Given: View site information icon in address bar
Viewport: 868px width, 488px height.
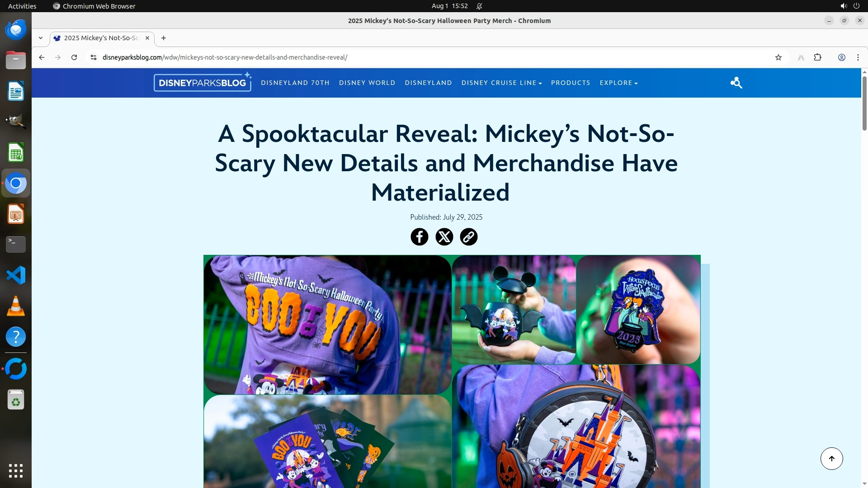Looking at the screenshot, I should click(93, 57).
